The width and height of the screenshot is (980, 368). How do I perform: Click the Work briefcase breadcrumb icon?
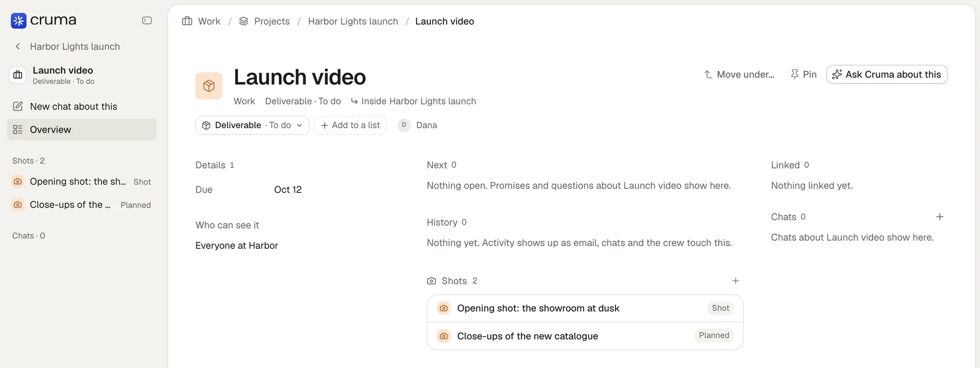point(187,21)
